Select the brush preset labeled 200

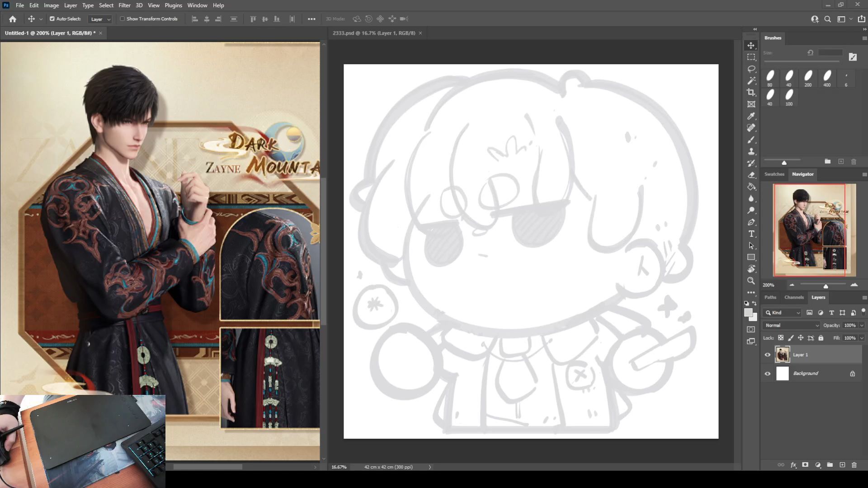pyautogui.click(x=808, y=78)
